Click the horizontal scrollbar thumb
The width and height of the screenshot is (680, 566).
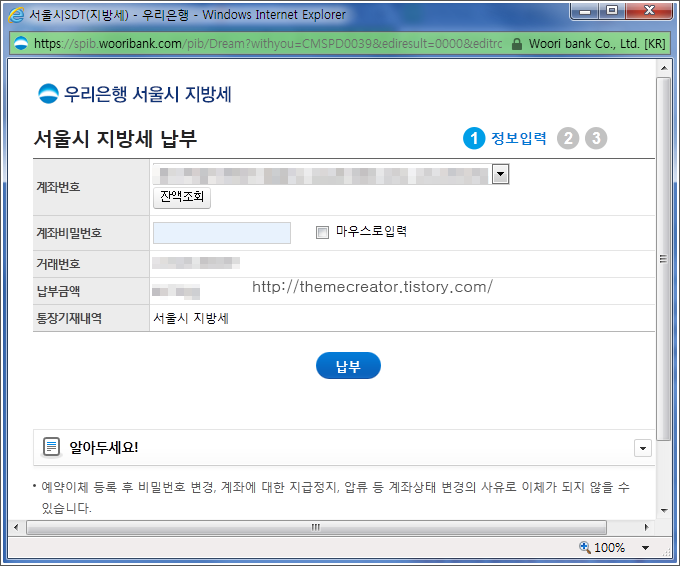tap(316, 527)
